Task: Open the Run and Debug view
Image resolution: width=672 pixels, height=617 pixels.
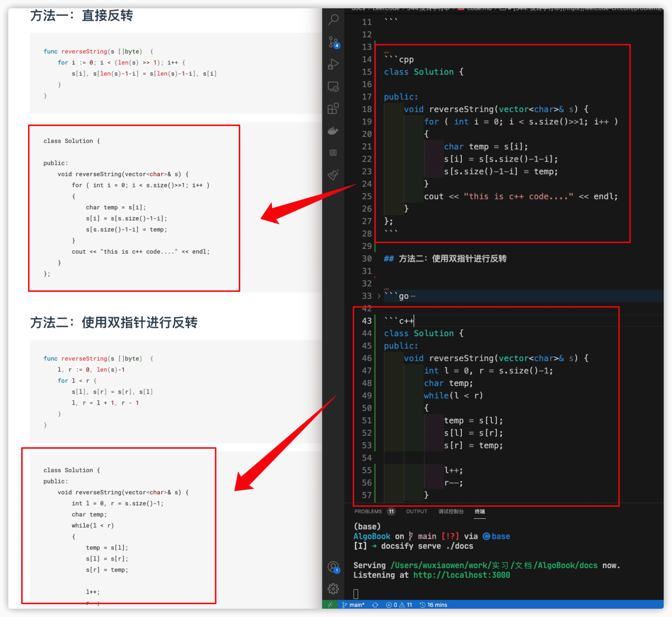Action: [333, 64]
